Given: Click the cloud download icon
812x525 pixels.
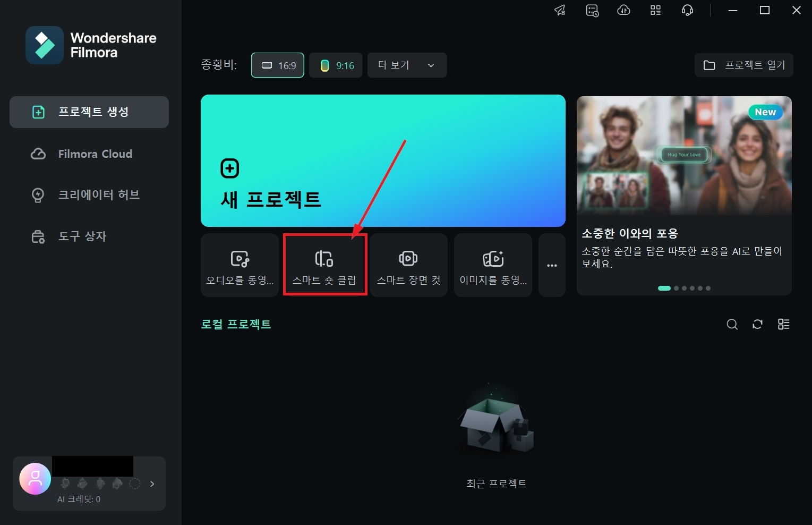Looking at the screenshot, I should tap(624, 10).
